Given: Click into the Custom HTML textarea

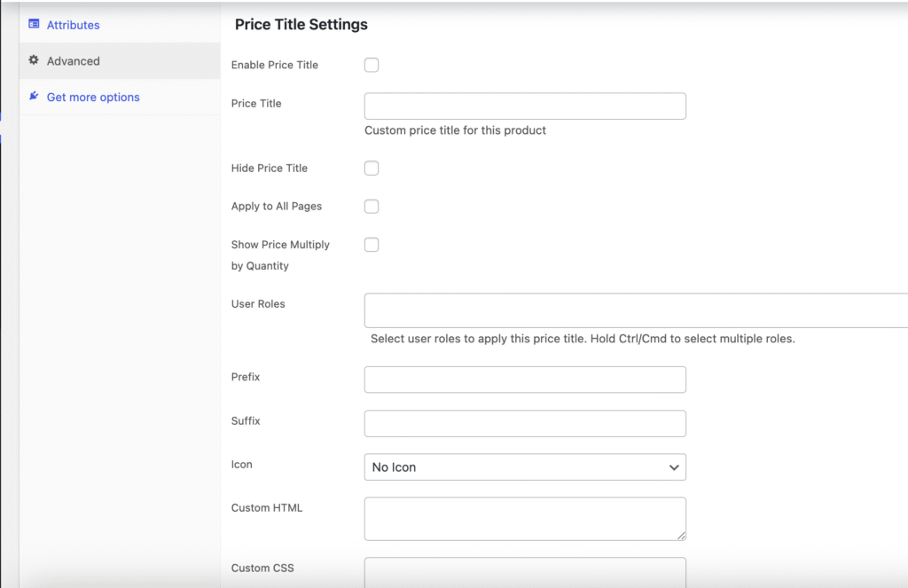Looking at the screenshot, I should (525, 518).
